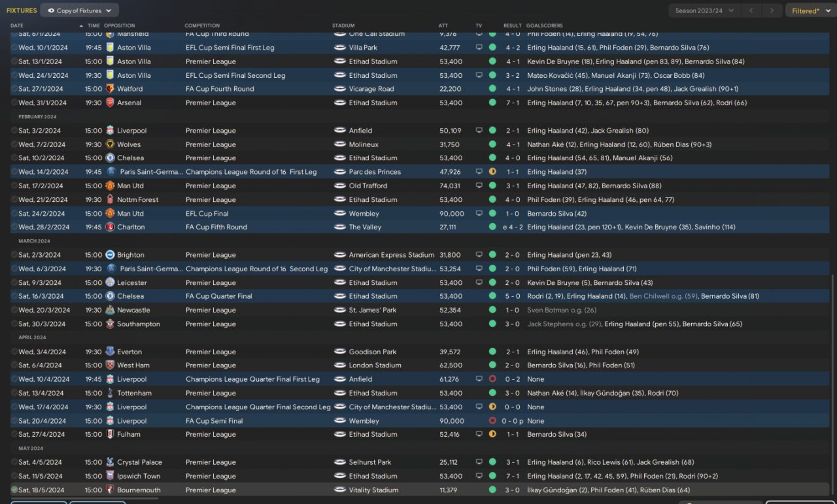Click the TV icon on the Ipswich Town row
This screenshot has height=504, width=837.
pos(479,476)
